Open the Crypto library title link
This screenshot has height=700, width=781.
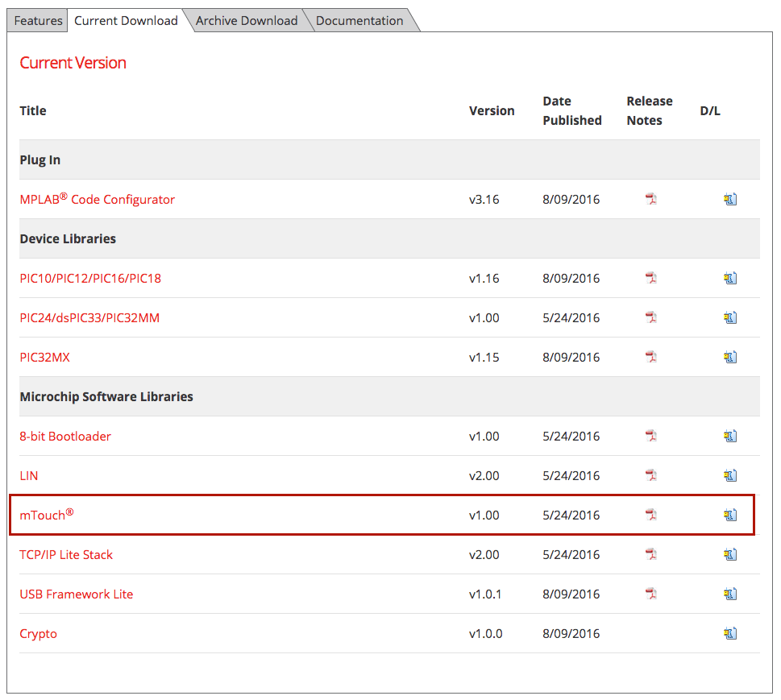pos(39,634)
